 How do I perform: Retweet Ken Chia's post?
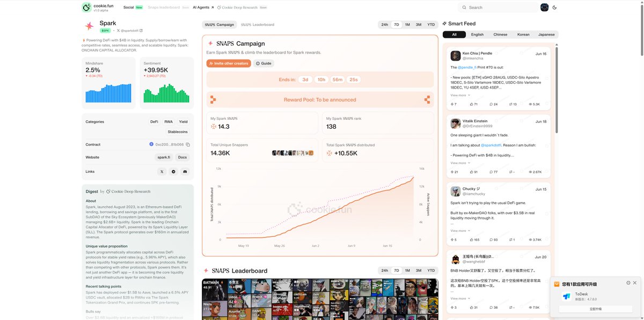click(x=513, y=104)
